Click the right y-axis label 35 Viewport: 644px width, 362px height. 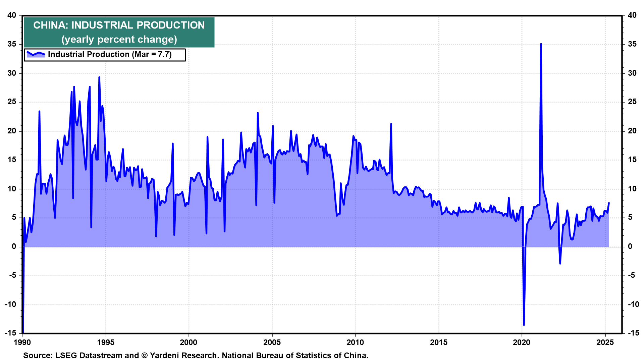click(632, 44)
